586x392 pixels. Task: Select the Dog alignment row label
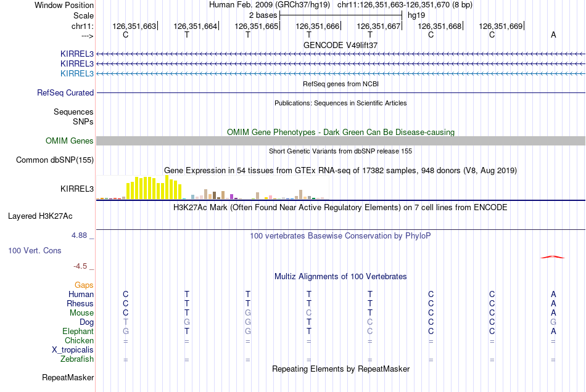coord(86,322)
